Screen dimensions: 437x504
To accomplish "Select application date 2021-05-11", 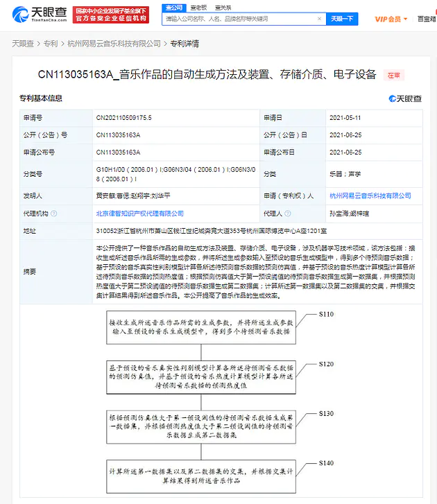I will 345,118.
